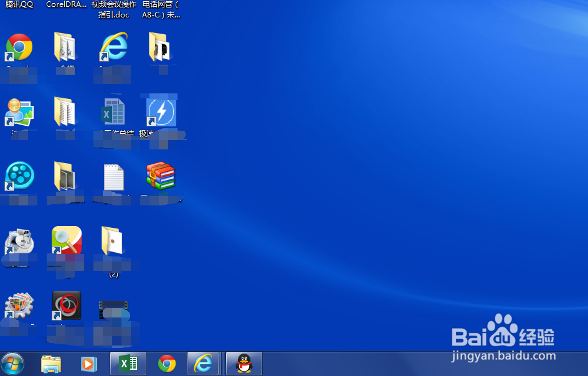Launch the black red-ring app shortcut
Screen dimensions: 588x376
click(x=67, y=306)
